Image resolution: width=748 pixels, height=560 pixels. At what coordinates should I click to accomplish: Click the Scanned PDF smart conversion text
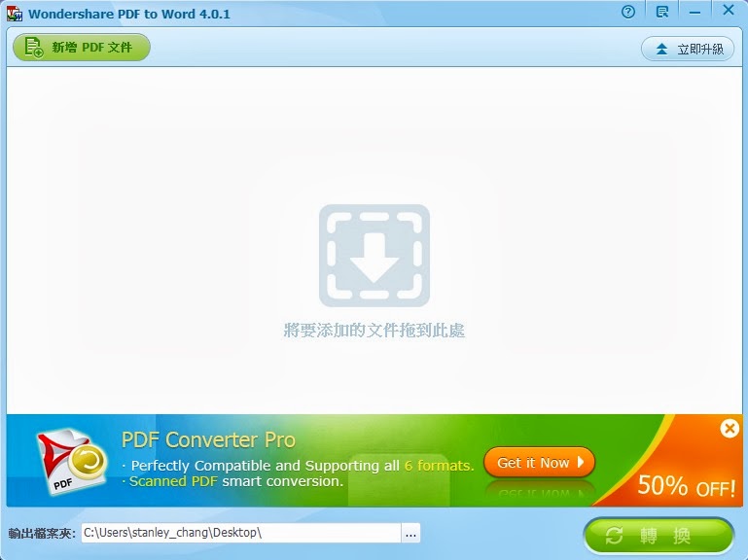click(x=236, y=481)
